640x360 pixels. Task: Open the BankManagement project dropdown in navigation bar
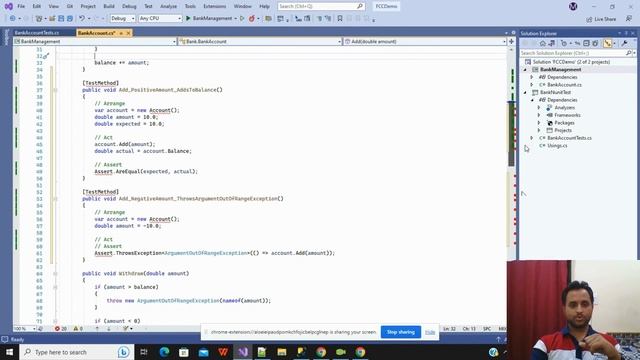(x=95, y=41)
